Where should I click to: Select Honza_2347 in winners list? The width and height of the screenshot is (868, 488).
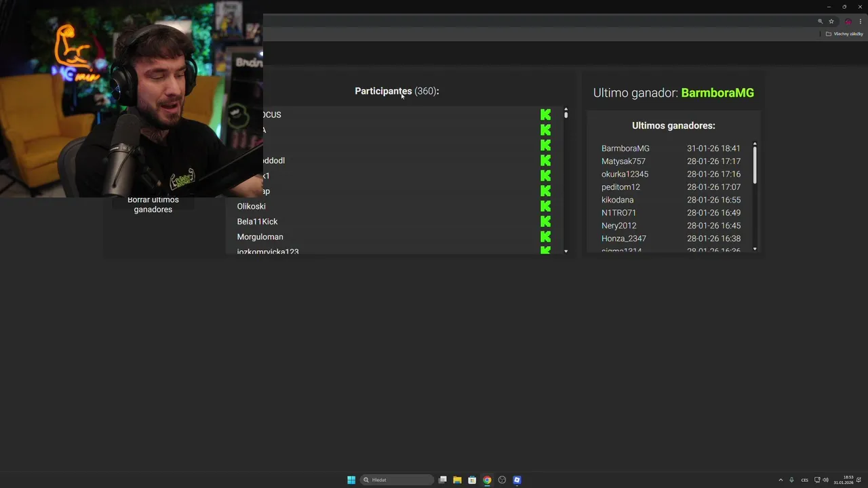click(624, 239)
